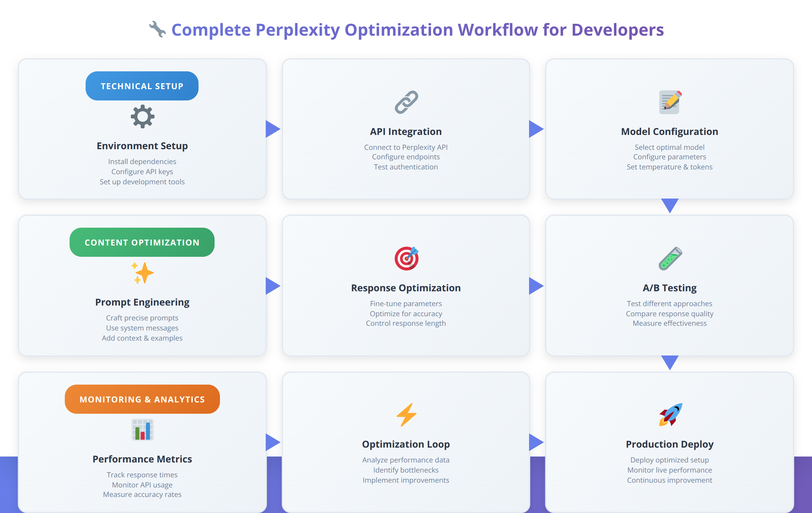Click 'Track response times' text
812x513 pixels.
(x=142, y=475)
